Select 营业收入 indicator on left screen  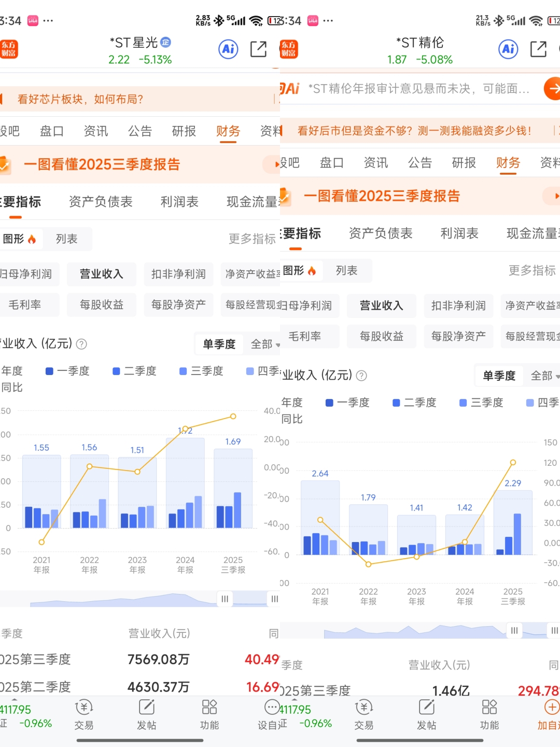[x=102, y=274]
